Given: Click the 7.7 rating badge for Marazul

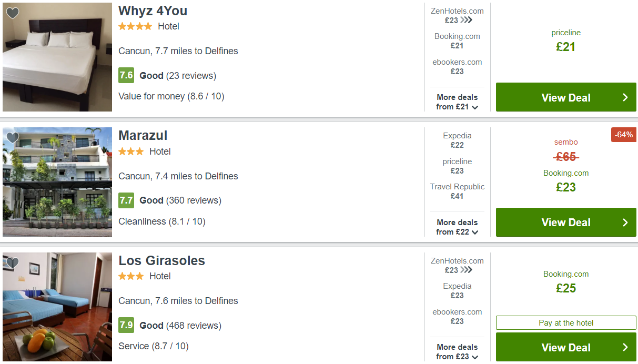Looking at the screenshot, I should [126, 200].
